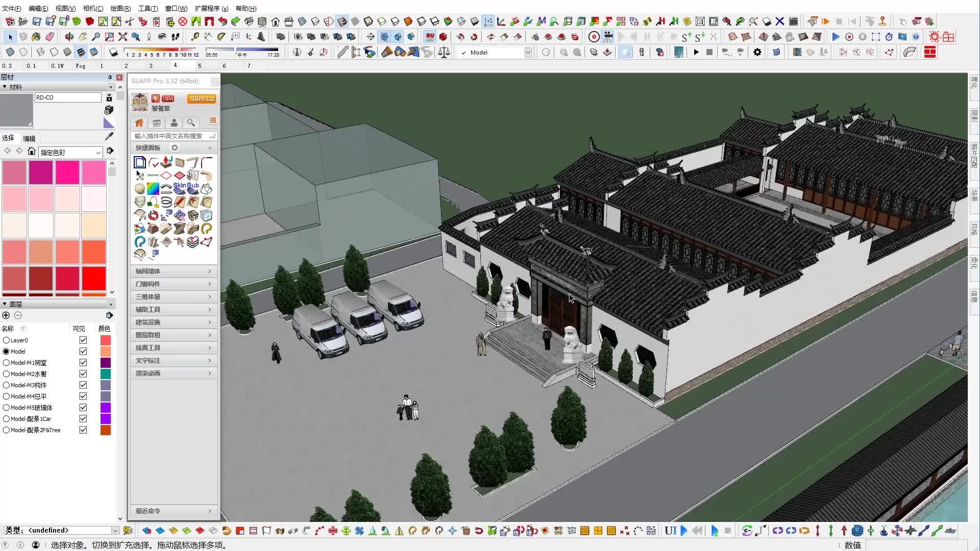Viewport: 980px width, 551px height.
Task: Set Layer0 as the active layer
Action: tap(6, 340)
